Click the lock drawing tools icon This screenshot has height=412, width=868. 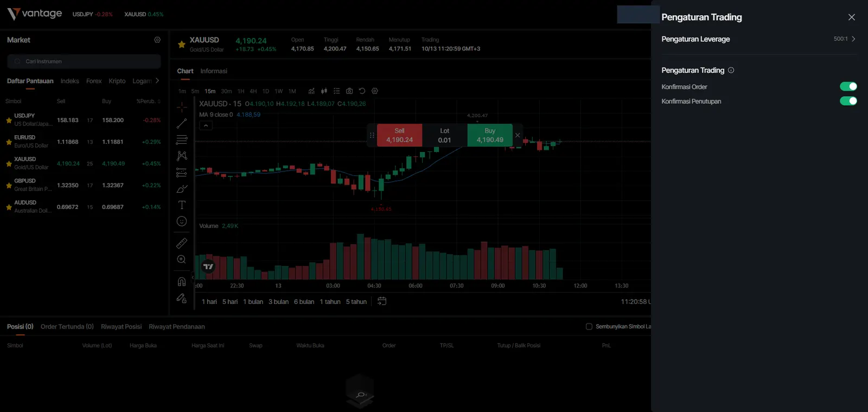click(182, 298)
